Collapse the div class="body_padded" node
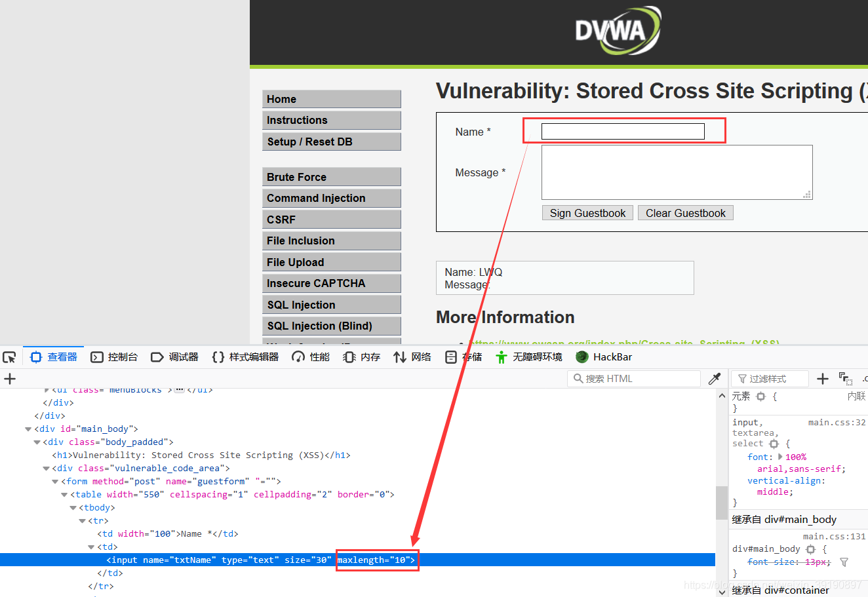 click(37, 442)
